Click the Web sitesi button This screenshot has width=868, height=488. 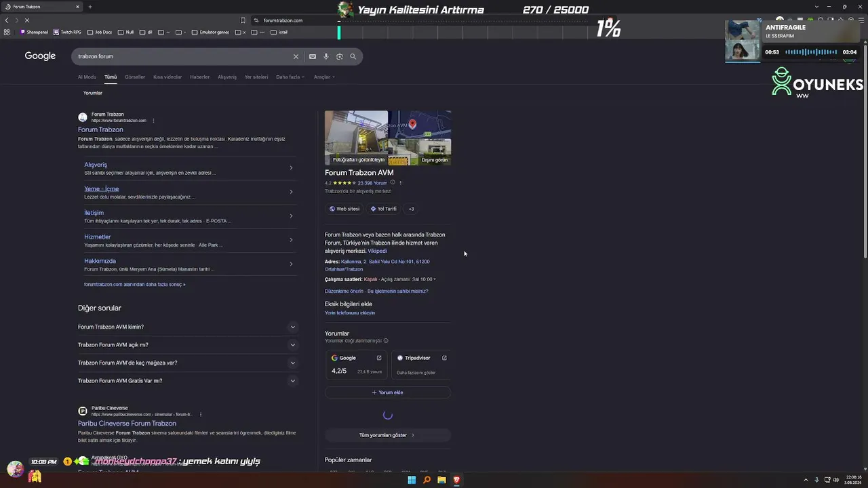pyautogui.click(x=344, y=209)
